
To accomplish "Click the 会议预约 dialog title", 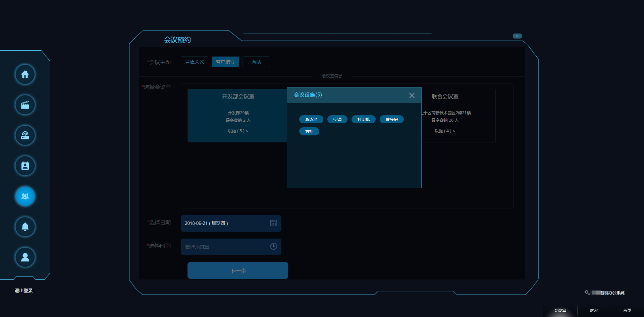I will (x=177, y=40).
